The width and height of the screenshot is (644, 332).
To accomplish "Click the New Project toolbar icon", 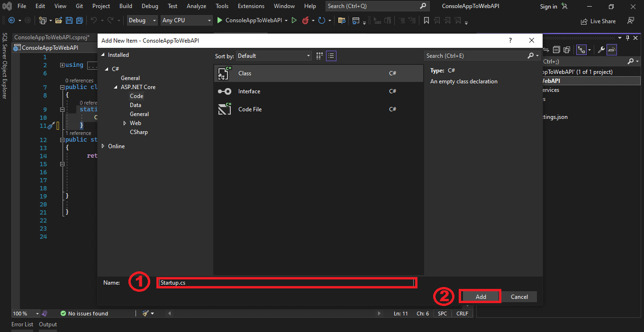I will [x=43, y=20].
